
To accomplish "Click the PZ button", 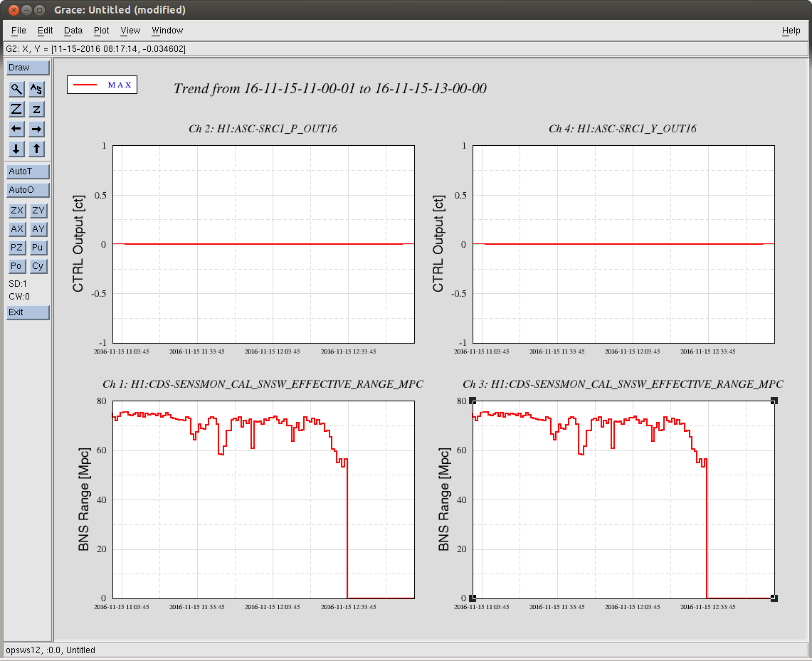I will click(17, 248).
